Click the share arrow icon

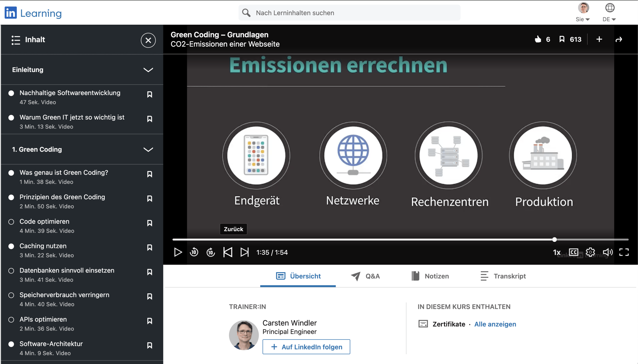(619, 39)
